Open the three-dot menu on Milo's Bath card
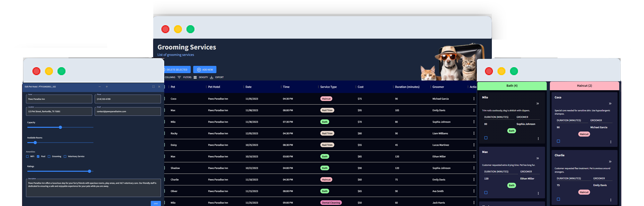The image size is (644, 206). tap(538, 138)
